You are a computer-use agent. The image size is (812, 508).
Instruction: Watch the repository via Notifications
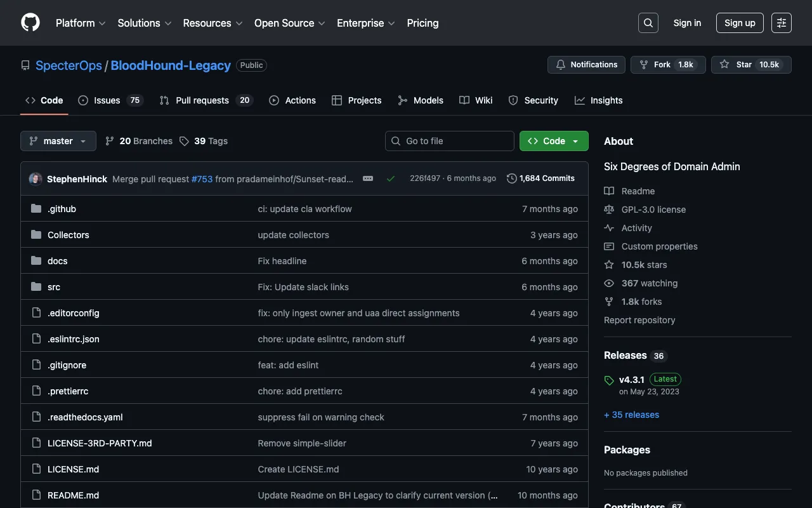click(x=586, y=64)
